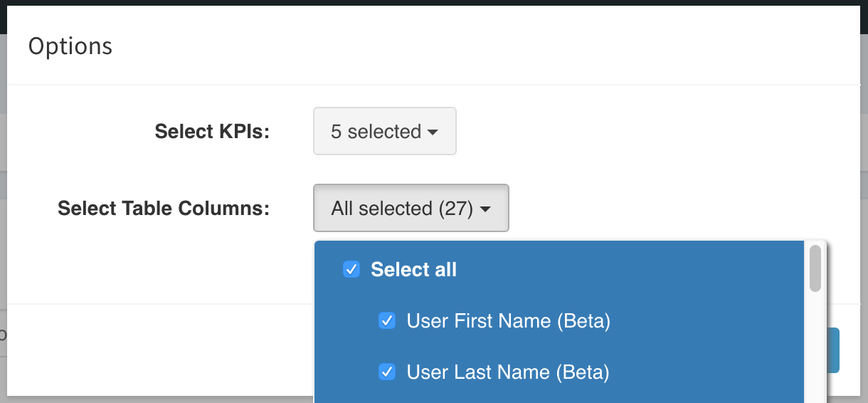Choose the "User Last Name (Beta)" list entry
Viewport: 868px width, 403px height.
click(x=559, y=372)
